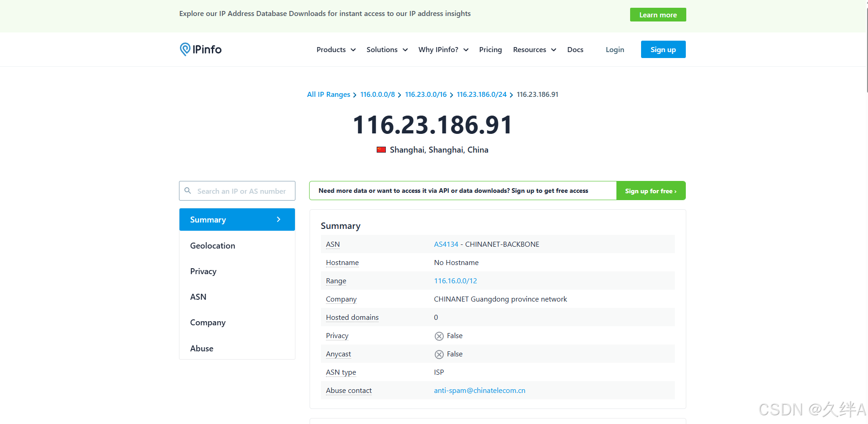
Task: Click the Learn more button
Action: coord(658,15)
